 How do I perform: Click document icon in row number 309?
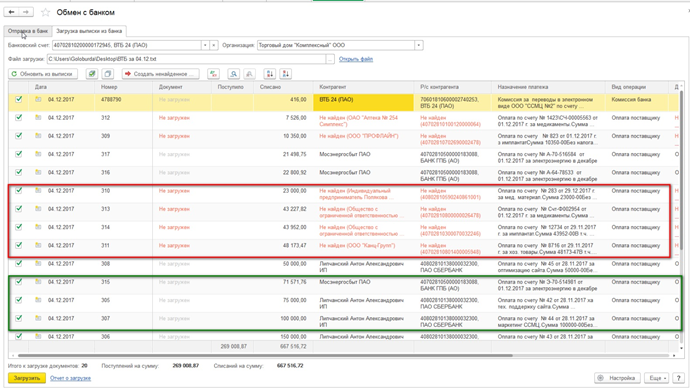38,136
